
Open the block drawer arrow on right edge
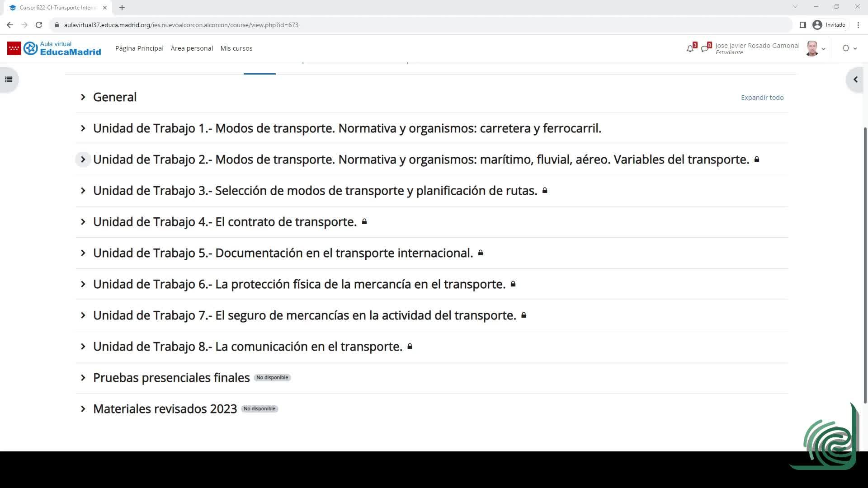[855, 80]
